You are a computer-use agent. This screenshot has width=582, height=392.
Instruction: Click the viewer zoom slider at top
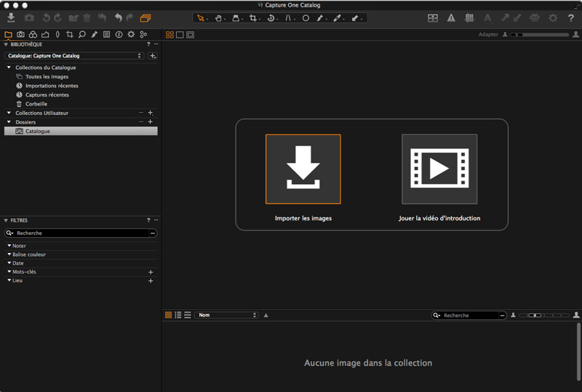tap(539, 34)
